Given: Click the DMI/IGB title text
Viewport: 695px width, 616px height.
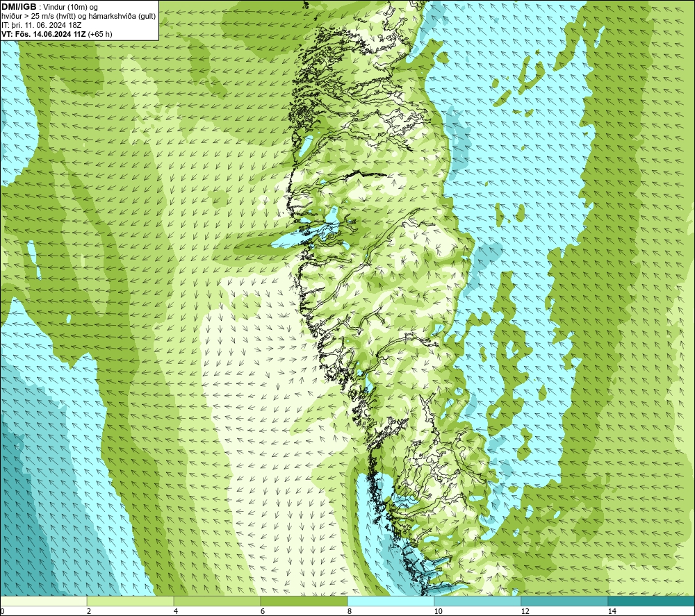Looking at the screenshot, I should 19,7.
